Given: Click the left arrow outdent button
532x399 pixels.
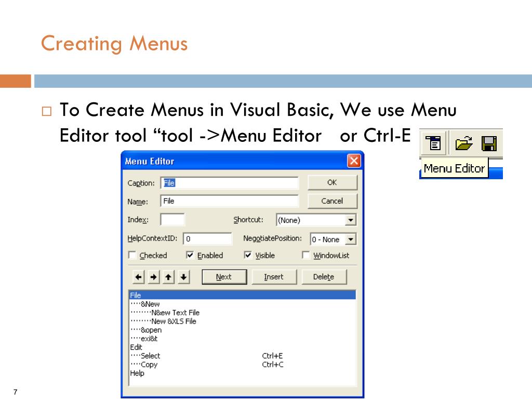Looking at the screenshot, I should (x=138, y=277).
